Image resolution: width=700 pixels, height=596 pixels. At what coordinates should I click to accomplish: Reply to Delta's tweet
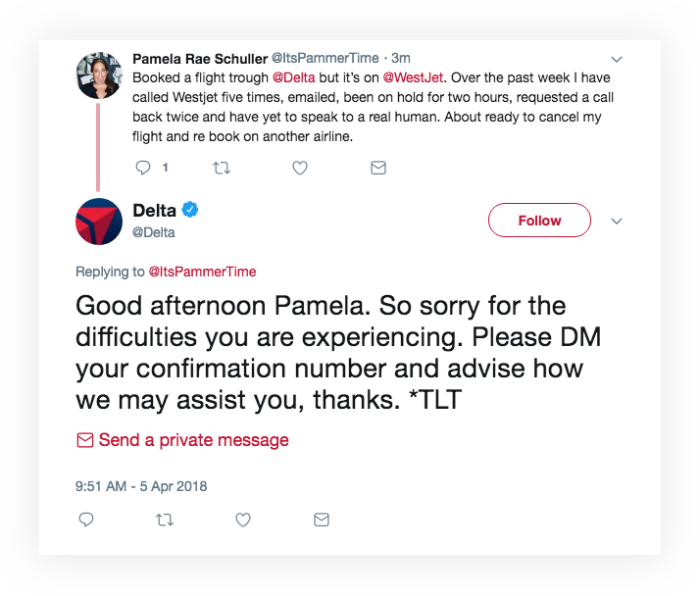(x=86, y=520)
